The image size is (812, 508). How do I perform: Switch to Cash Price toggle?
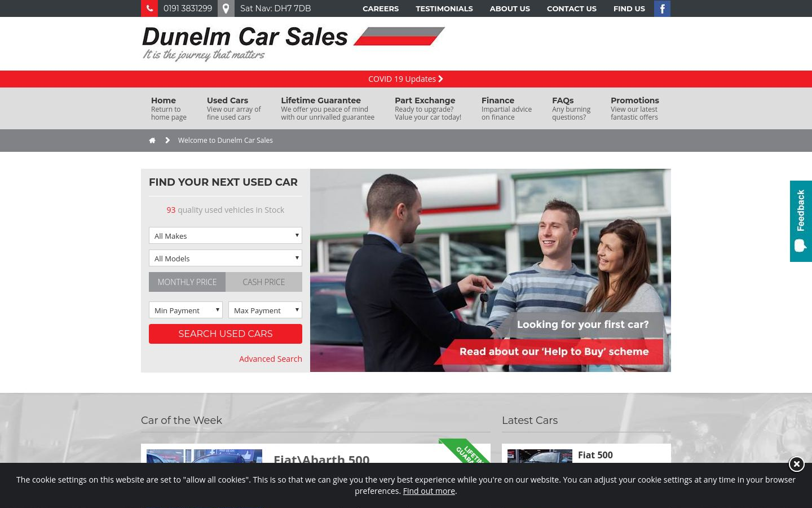coord(264,282)
